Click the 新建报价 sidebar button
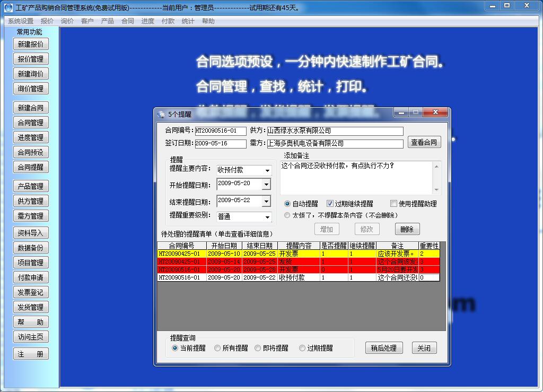 click(31, 45)
